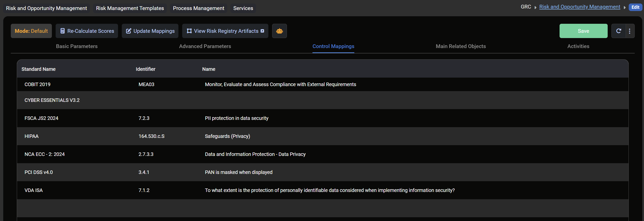Click the robot AI assistant icon
Screen dimensions: 644x221
[x=279, y=31]
